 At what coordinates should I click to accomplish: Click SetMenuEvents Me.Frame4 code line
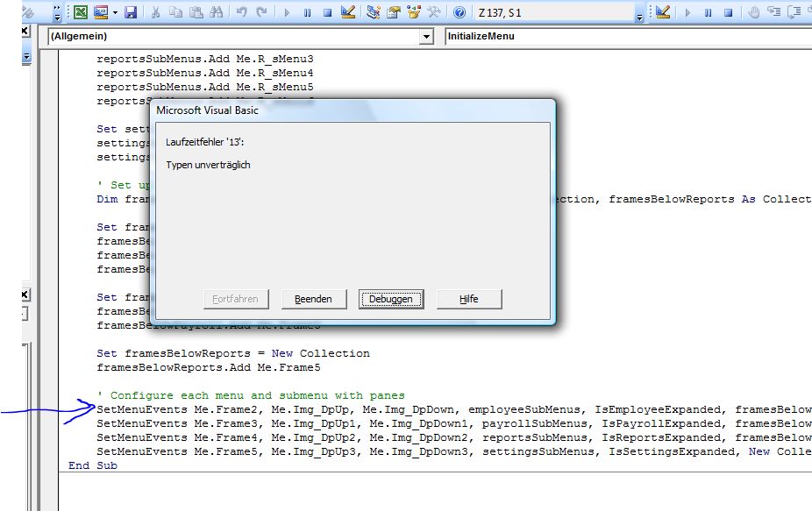(454, 437)
